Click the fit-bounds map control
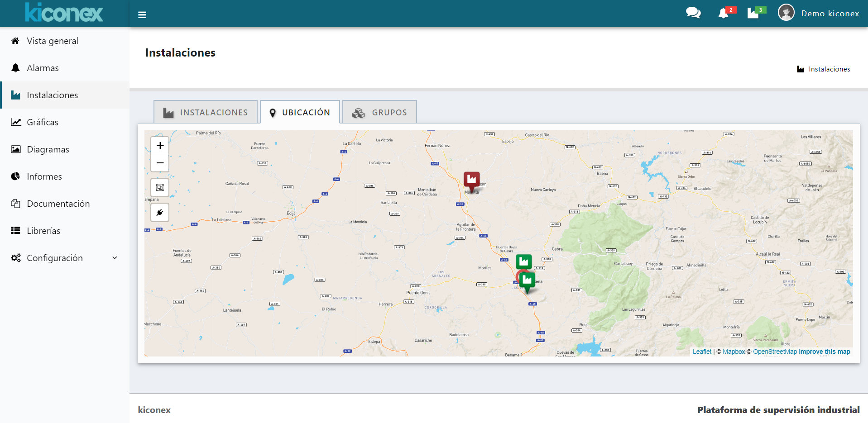Viewport: 868px width, 423px height. point(160,187)
